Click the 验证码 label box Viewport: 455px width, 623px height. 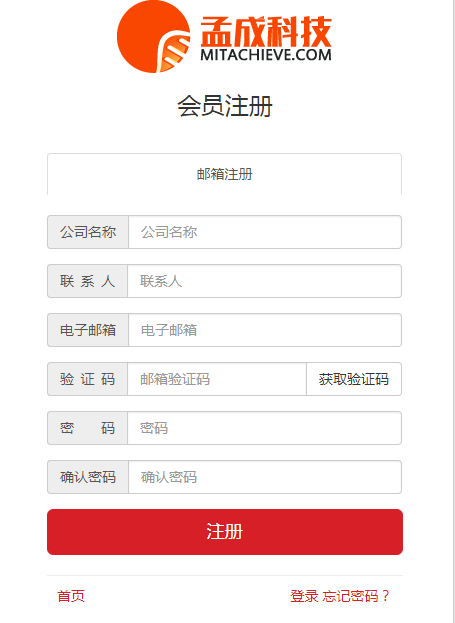[x=87, y=379]
